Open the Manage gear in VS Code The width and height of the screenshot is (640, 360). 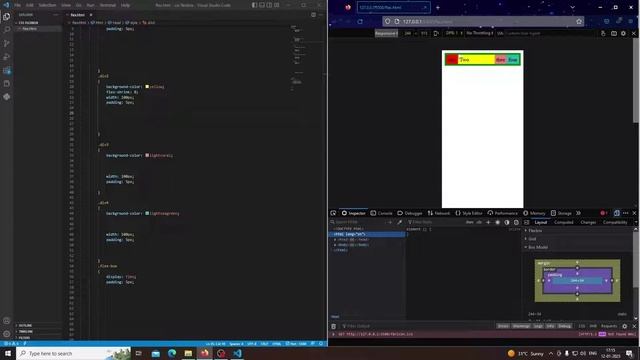[7, 334]
